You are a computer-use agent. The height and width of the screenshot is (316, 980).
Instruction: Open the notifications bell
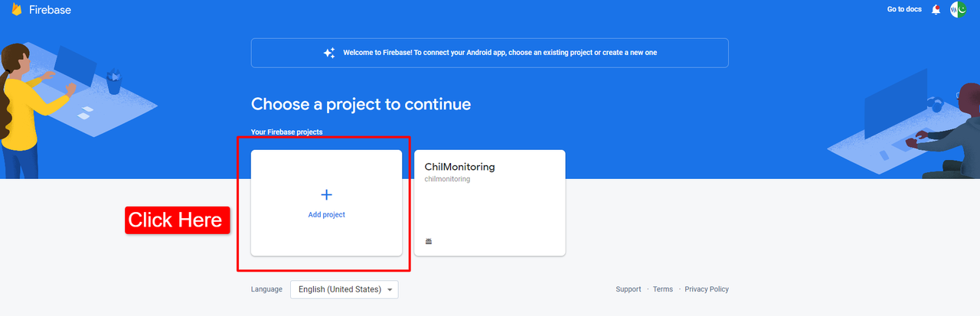(x=936, y=9)
